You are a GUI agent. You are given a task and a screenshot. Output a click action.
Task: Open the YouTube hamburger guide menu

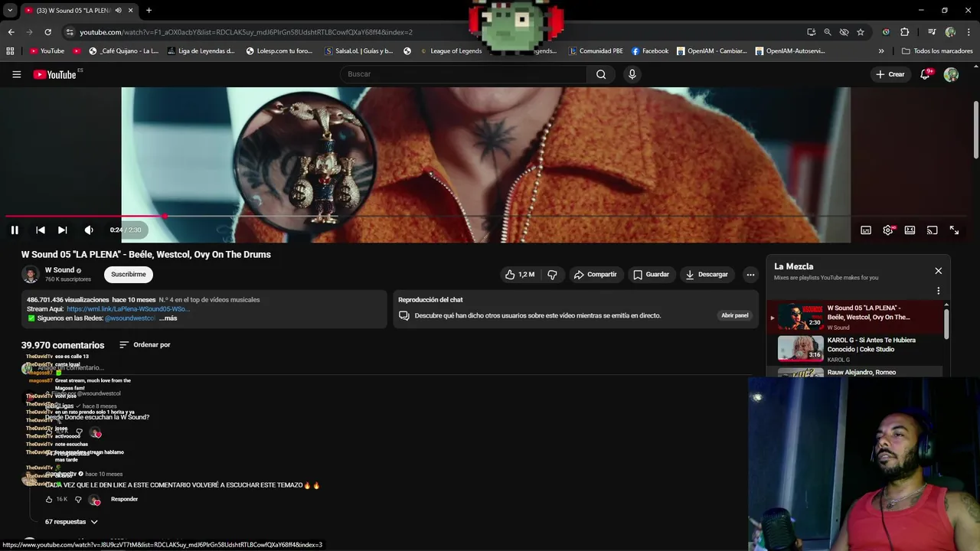click(x=16, y=74)
